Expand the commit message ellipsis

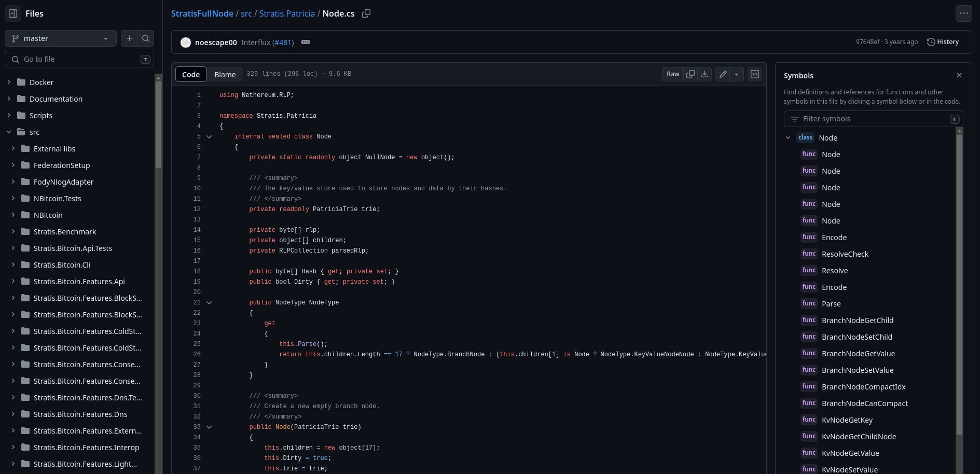tap(306, 42)
